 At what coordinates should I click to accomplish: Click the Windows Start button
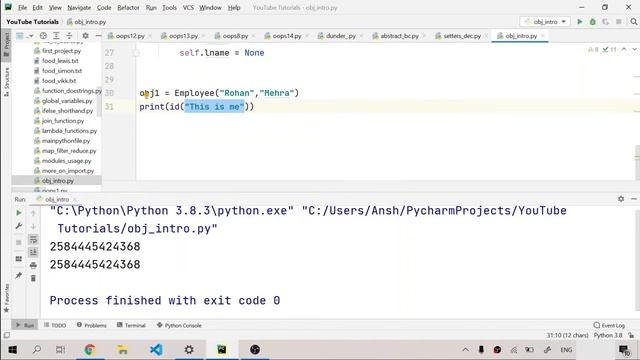[13, 350]
